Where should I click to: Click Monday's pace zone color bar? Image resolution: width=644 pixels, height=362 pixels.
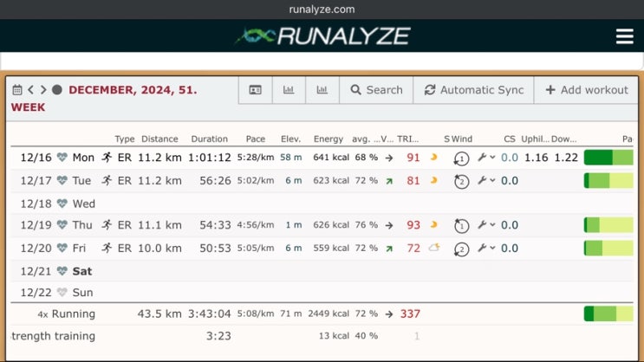(x=608, y=158)
